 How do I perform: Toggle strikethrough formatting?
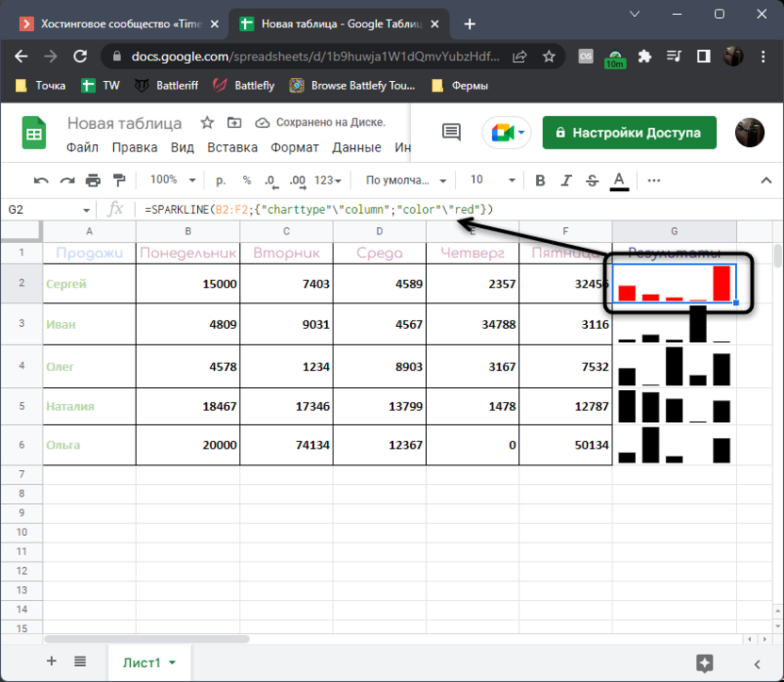(592, 180)
